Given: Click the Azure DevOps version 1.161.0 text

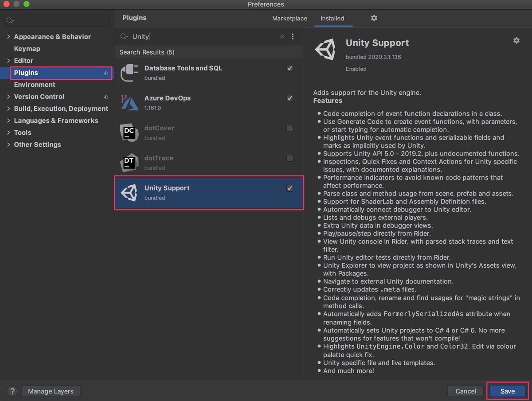Looking at the screenshot, I should [x=153, y=108].
